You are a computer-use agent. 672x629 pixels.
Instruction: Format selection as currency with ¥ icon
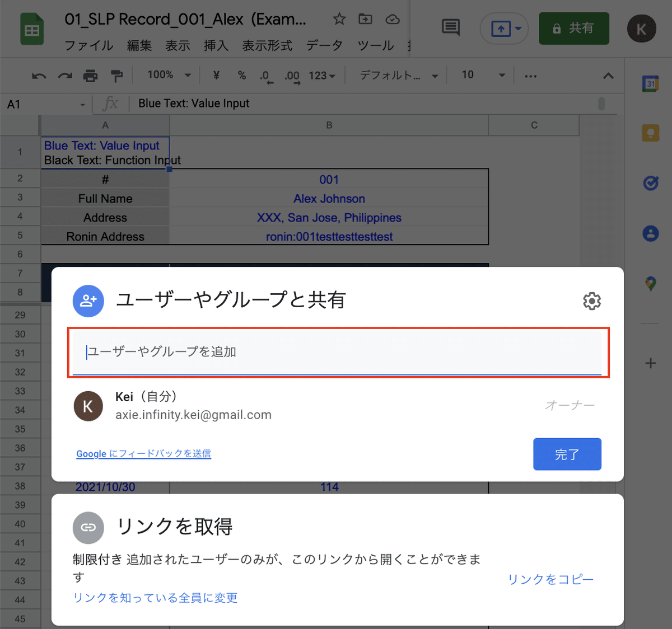pos(216,74)
